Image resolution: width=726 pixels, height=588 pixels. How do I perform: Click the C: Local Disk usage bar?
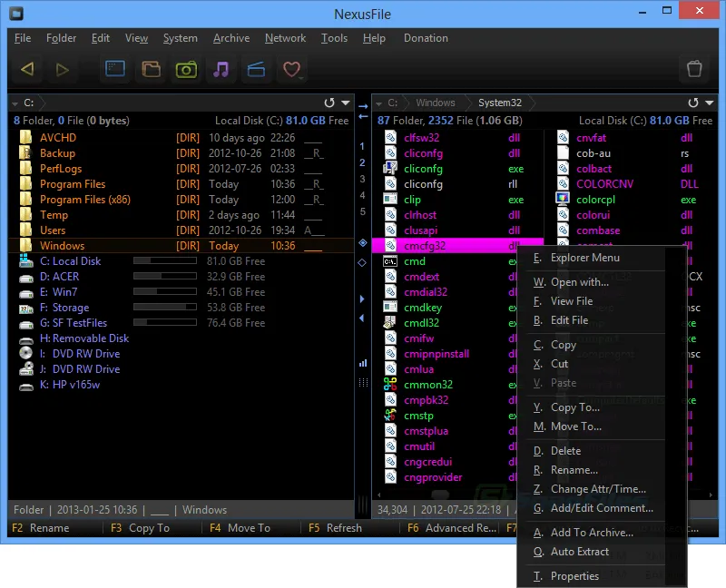point(165,260)
